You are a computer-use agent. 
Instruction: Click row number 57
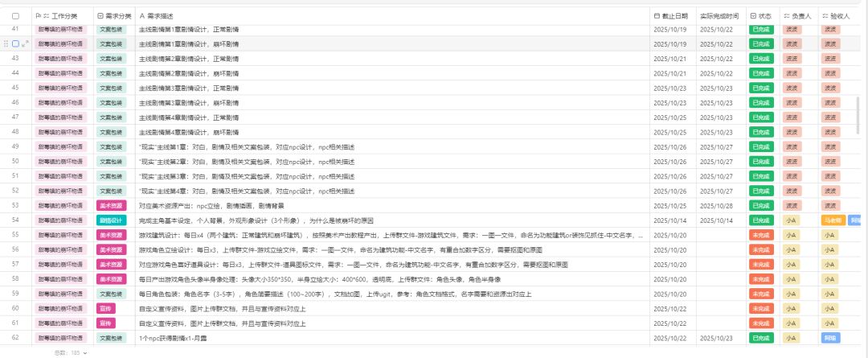15,265
